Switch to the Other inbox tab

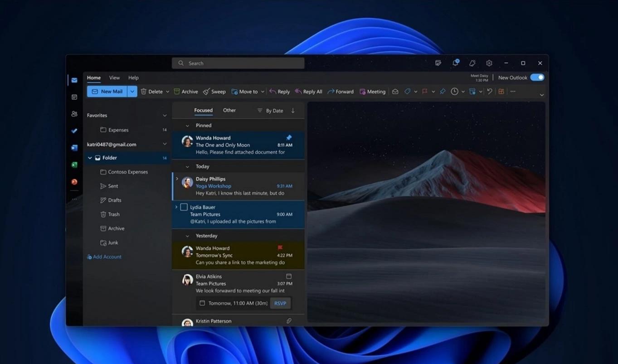pyautogui.click(x=229, y=110)
